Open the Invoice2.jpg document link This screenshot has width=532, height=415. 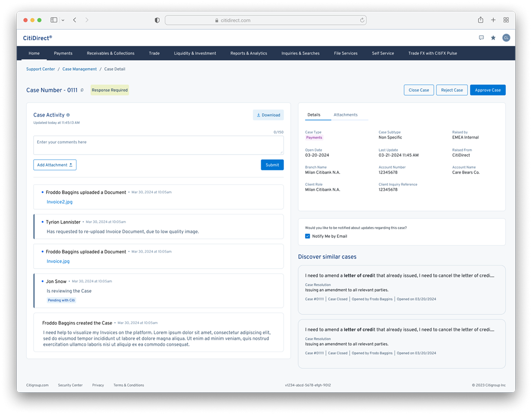coord(60,202)
